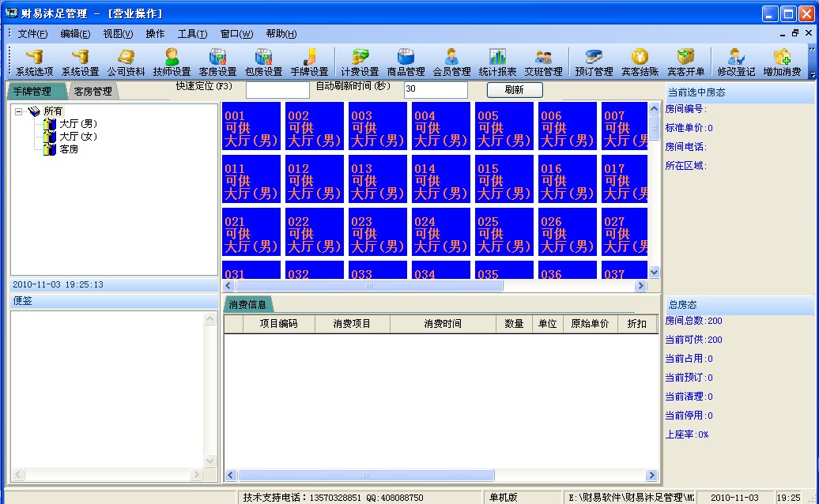Open the 操作 menu

[155, 34]
